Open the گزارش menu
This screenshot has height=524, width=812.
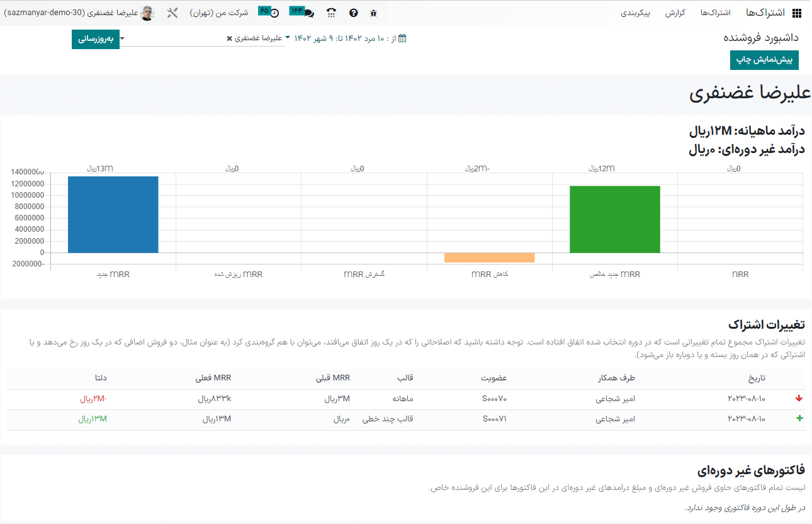tap(674, 13)
